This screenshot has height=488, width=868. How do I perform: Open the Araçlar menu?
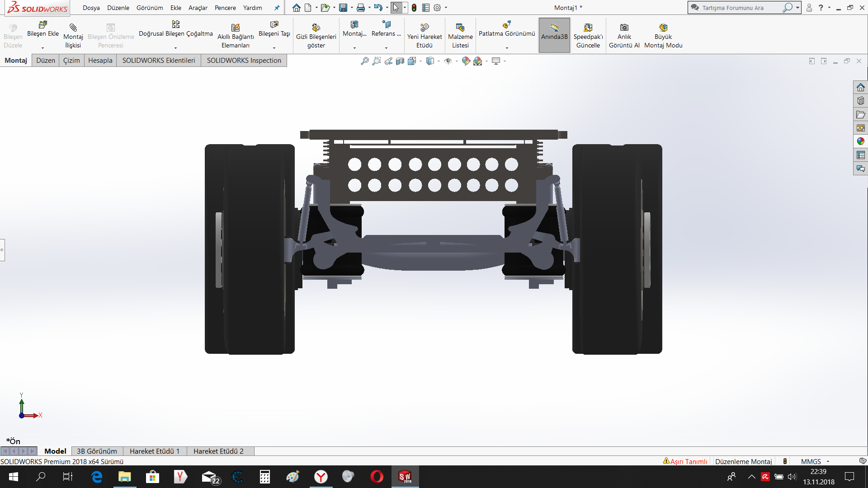pos(198,8)
